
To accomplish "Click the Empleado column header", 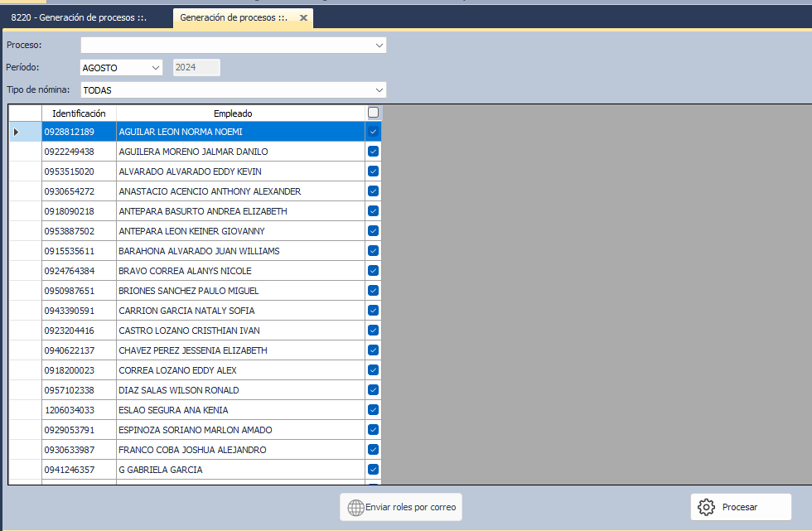I will [x=233, y=113].
